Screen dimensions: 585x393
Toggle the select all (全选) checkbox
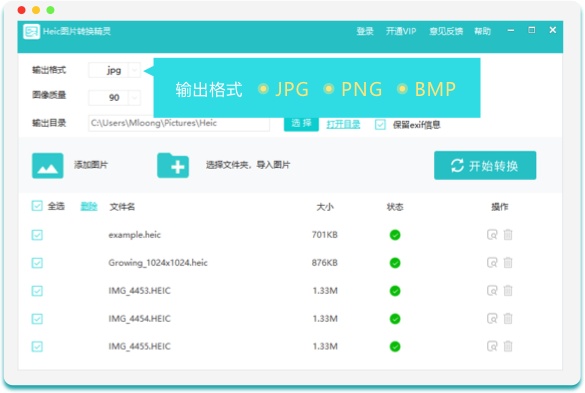(x=37, y=206)
